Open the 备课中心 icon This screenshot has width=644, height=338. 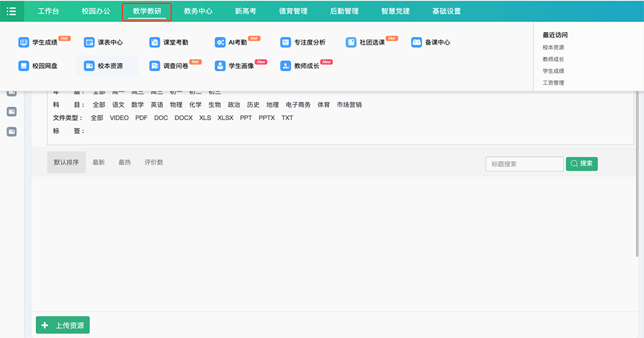416,42
